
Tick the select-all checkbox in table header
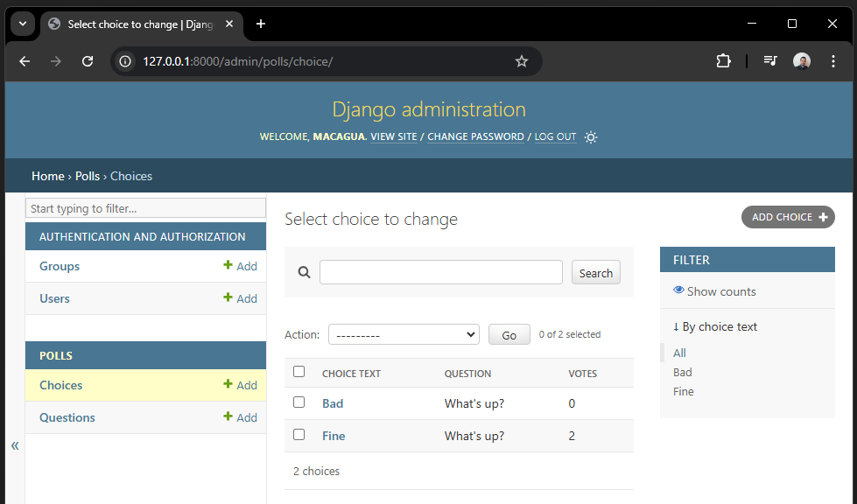pos(299,372)
